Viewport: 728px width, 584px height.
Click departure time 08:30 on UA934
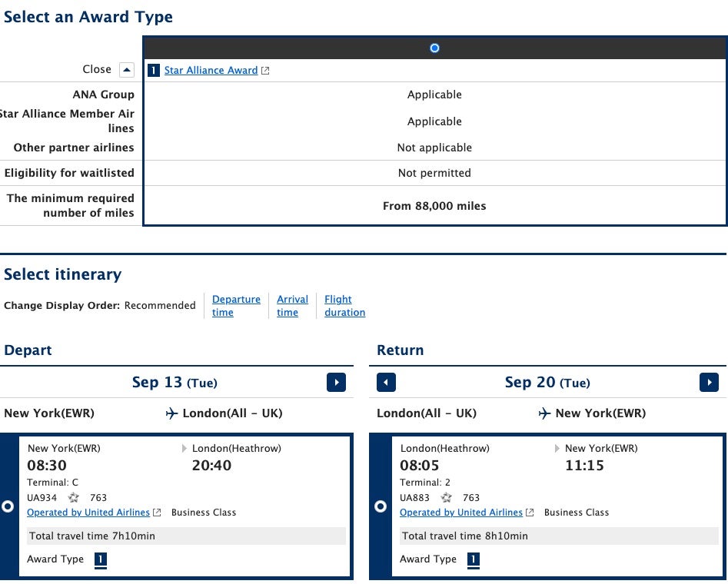47,465
